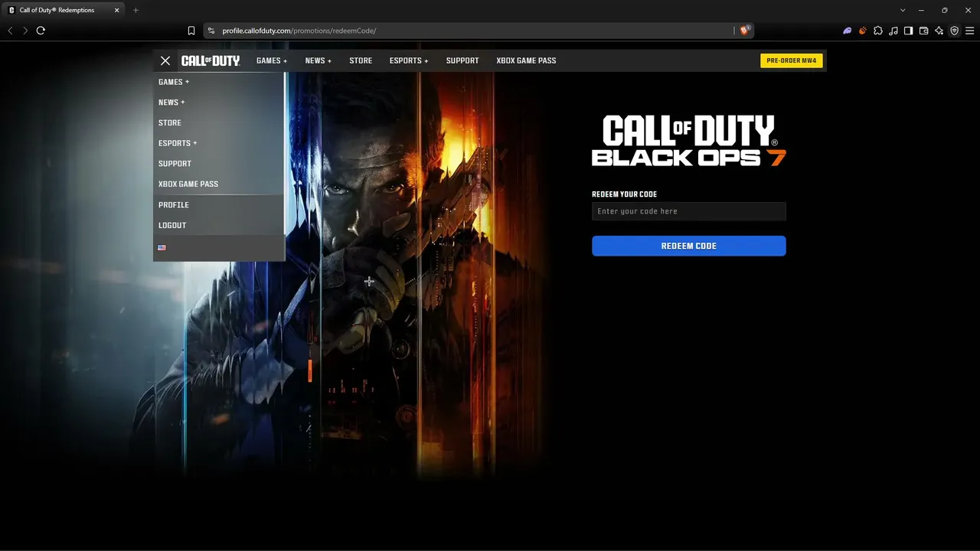Screen dimensions: 980x551
Task: Click the site settings icon in the address bar
Action: (211, 31)
